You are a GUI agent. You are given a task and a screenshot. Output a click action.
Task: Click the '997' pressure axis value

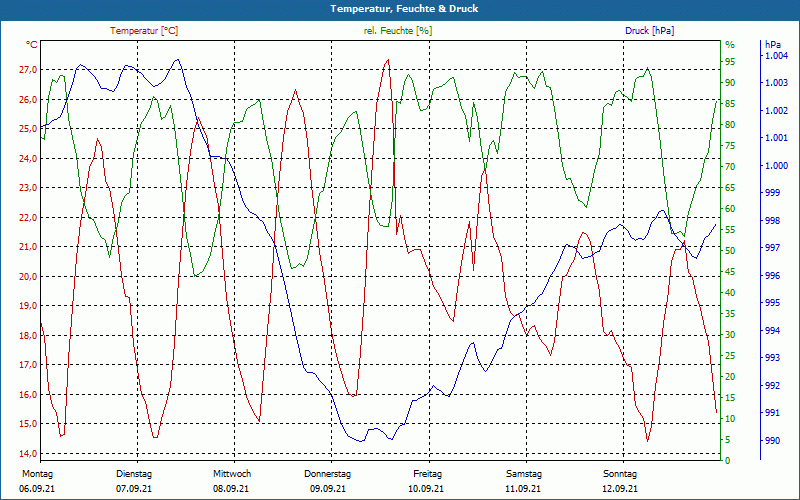pos(773,248)
